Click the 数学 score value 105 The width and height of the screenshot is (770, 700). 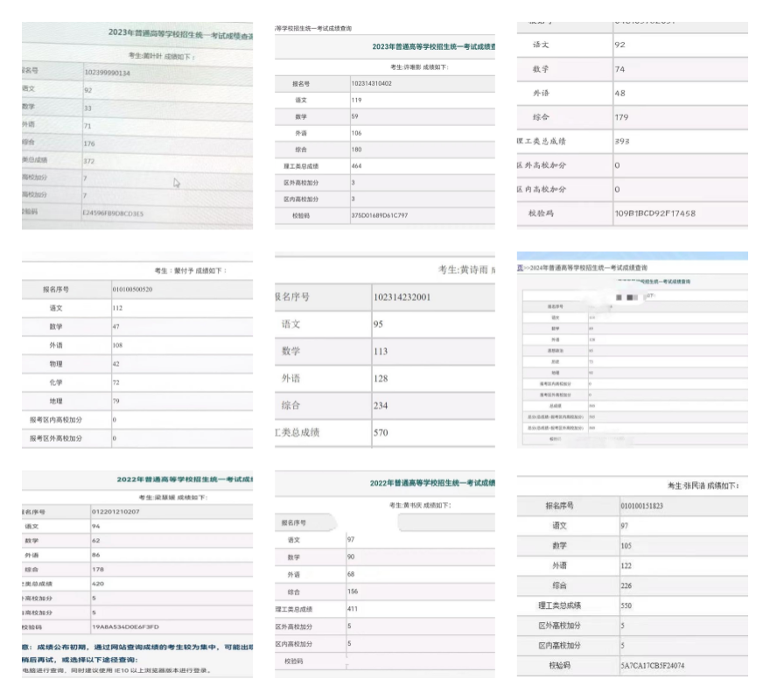[x=626, y=546]
